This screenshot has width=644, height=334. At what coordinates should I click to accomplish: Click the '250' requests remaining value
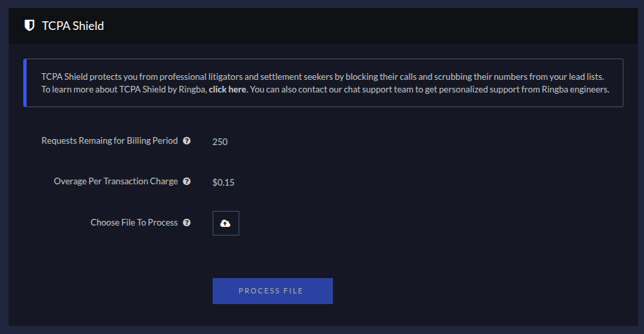pos(220,142)
